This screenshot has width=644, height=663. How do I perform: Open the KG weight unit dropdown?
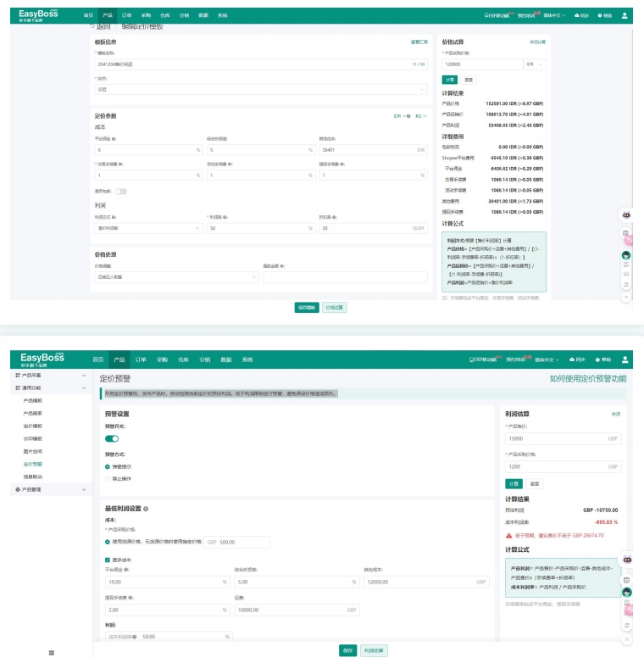point(420,116)
